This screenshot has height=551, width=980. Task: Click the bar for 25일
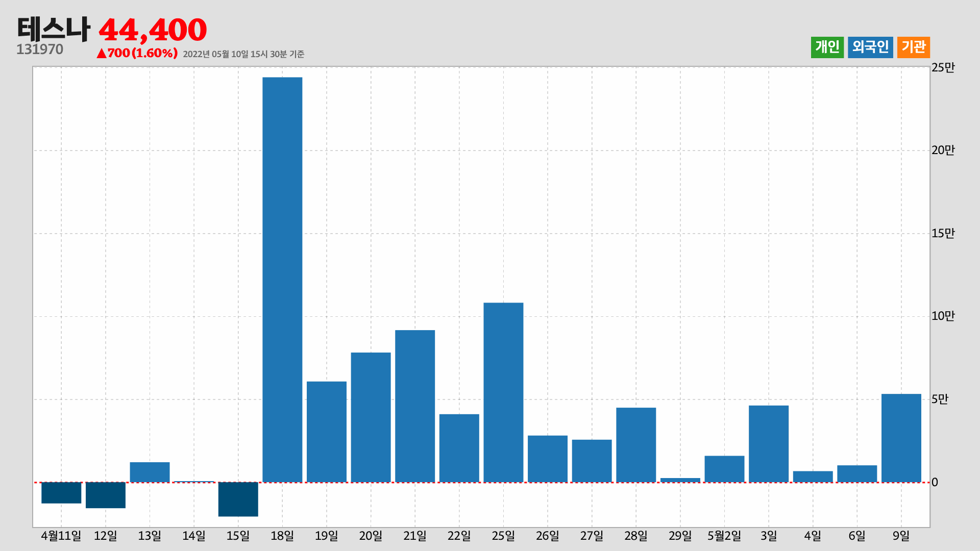[503, 392]
